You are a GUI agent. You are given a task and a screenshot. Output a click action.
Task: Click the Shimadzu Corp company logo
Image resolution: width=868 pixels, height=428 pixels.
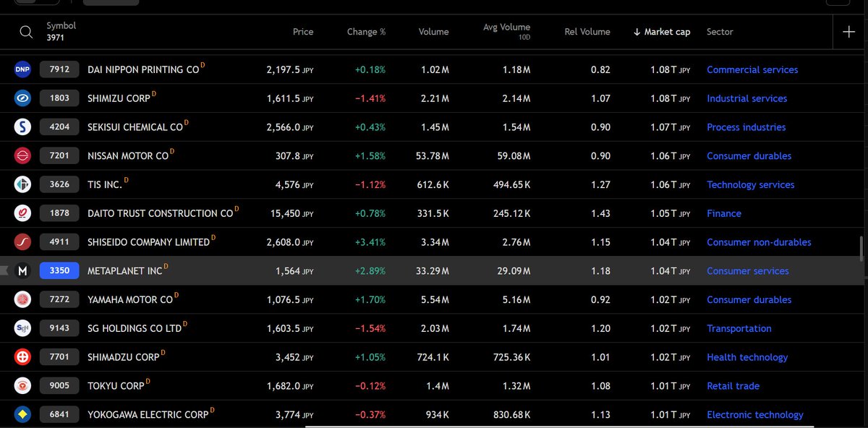tap(23, 357)
